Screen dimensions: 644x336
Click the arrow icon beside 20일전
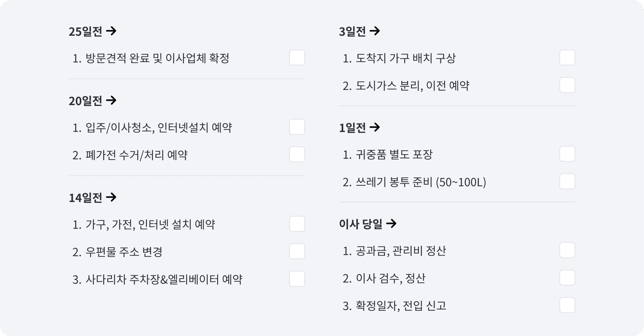pos(111,101)
